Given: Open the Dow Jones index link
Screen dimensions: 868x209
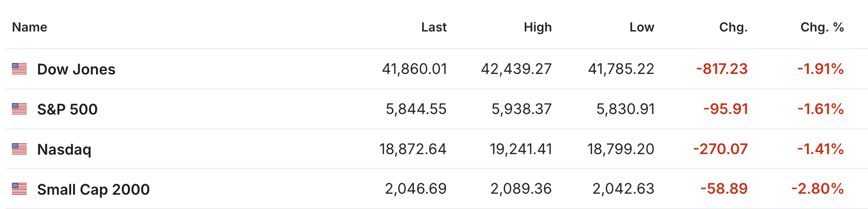Looking at the screenshot, I should 76,69.
